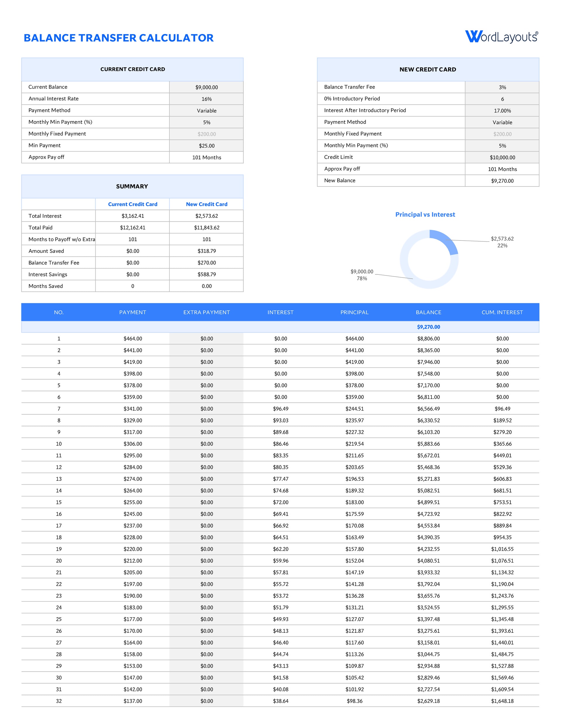Screen dimensions: 562x728
Task: Select the CURRENT CREDIT CARD header
Action: (133, 69)
